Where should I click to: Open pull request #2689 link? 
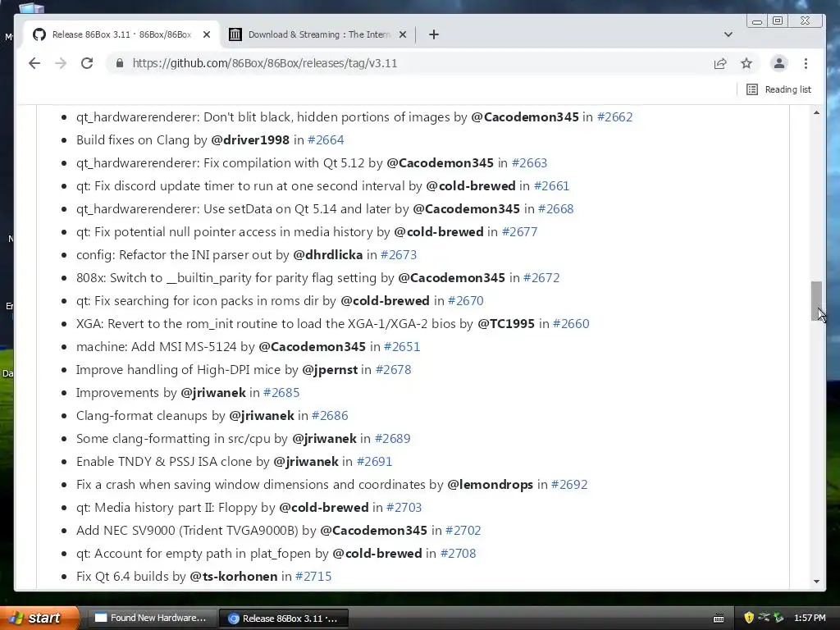pos(392,439)
